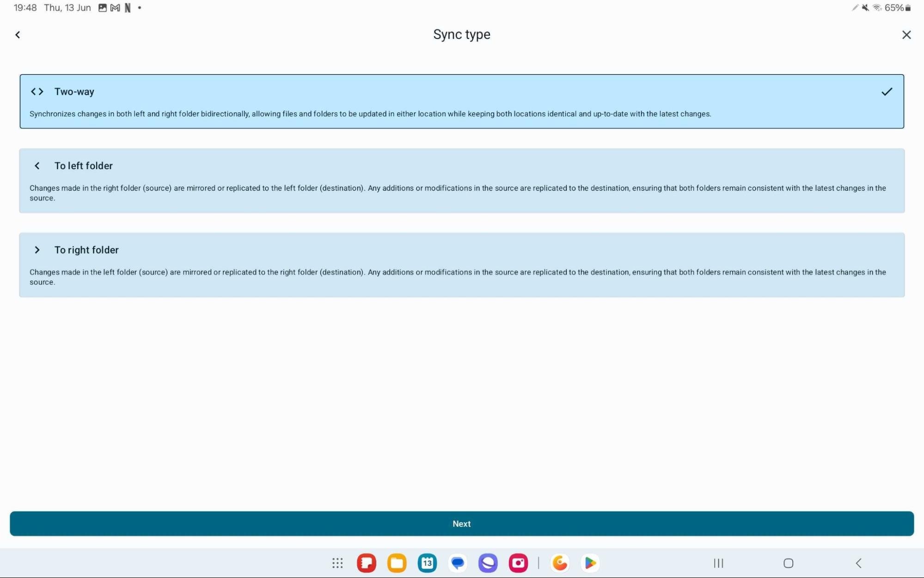Tap the Netflix notification icon in status bar

click(x=128, y=8)
